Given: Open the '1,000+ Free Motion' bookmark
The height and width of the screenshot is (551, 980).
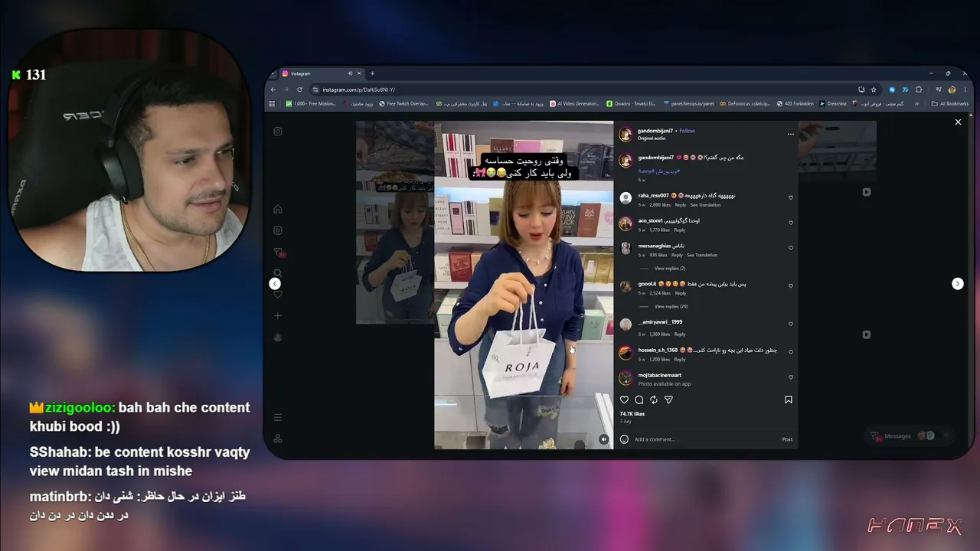Looking at the screenshot, I should (311, 104).
